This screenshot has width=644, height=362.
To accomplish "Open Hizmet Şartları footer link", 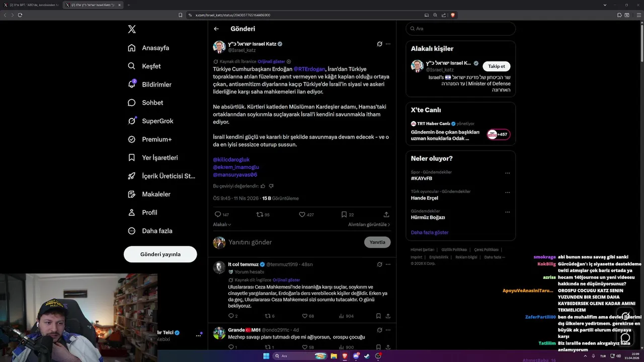I will pyautogui.click(x=422, y=250).
